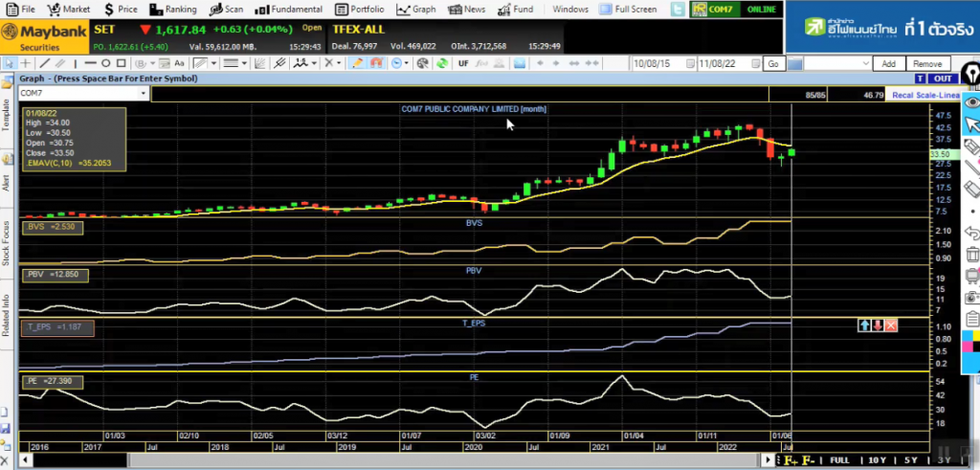Expand the X delete tool dropdown arrow
Screen dimensions: 980x470
340,63
